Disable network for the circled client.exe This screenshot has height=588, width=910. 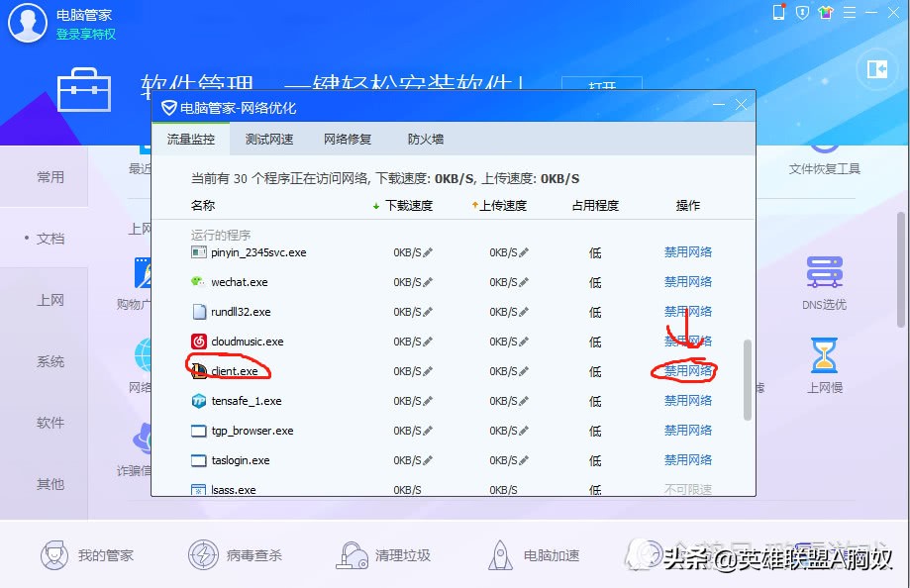coord(687,370)
